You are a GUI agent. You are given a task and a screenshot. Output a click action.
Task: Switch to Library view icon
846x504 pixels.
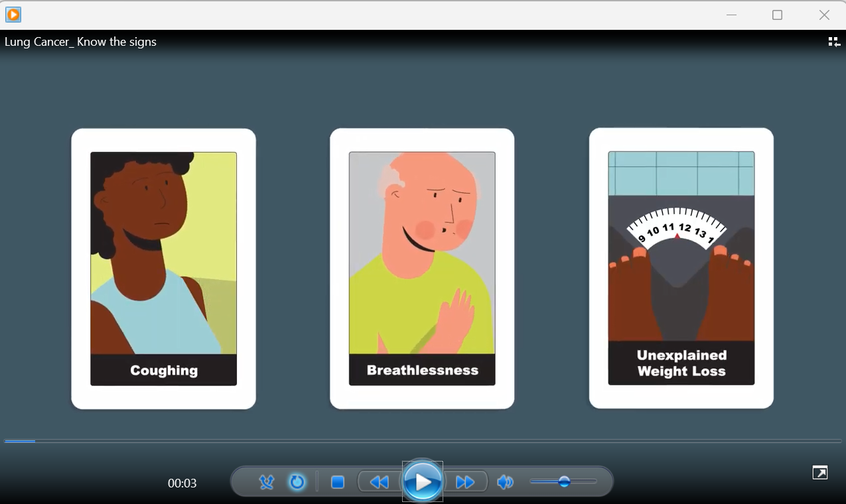pos(834,42)
